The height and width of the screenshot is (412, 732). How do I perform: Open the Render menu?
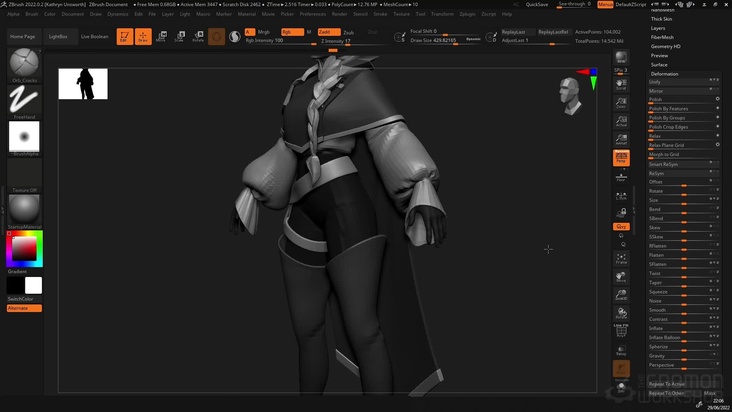point(339,14)
